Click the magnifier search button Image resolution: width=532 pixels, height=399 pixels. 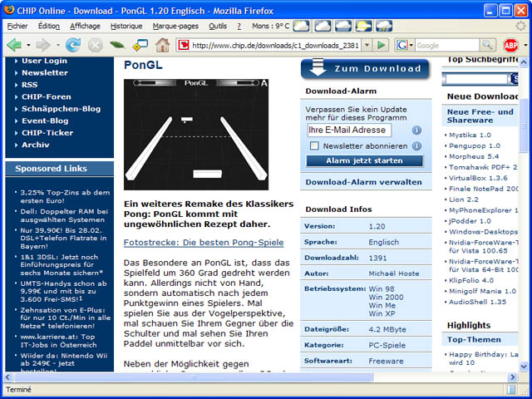(x=487, y=45)
